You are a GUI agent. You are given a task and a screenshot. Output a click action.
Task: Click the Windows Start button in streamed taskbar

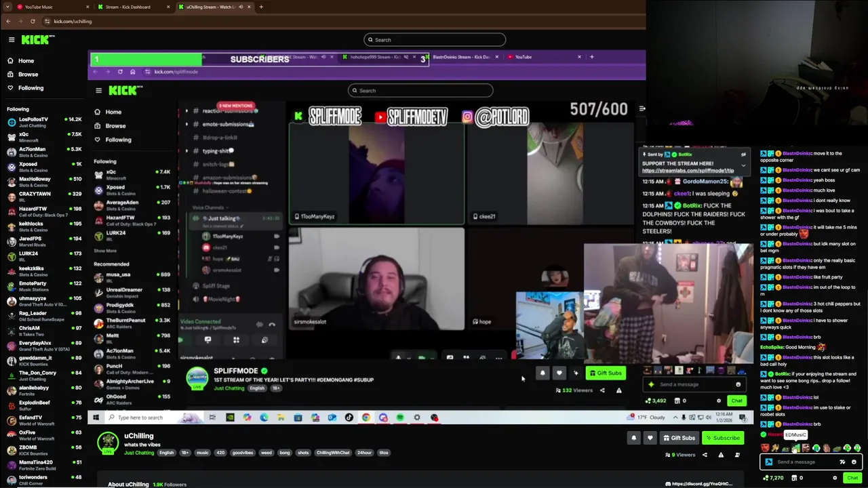(x=96, y=418)
